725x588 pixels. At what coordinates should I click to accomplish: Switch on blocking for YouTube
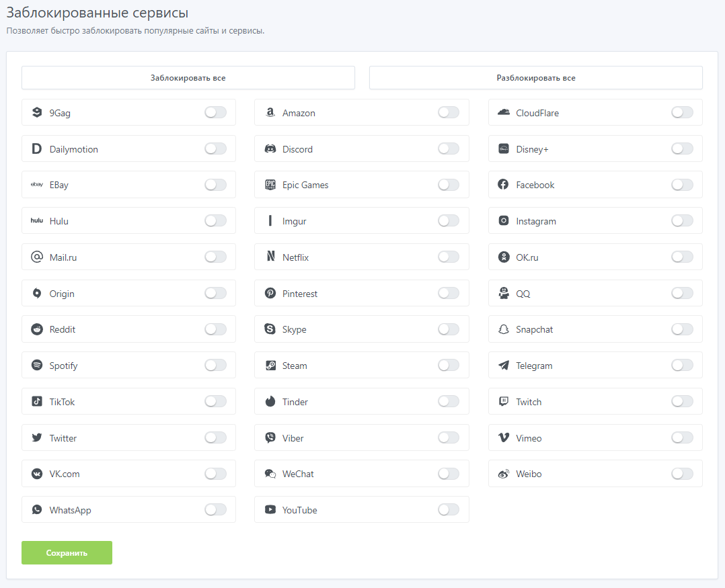(449, 510)
